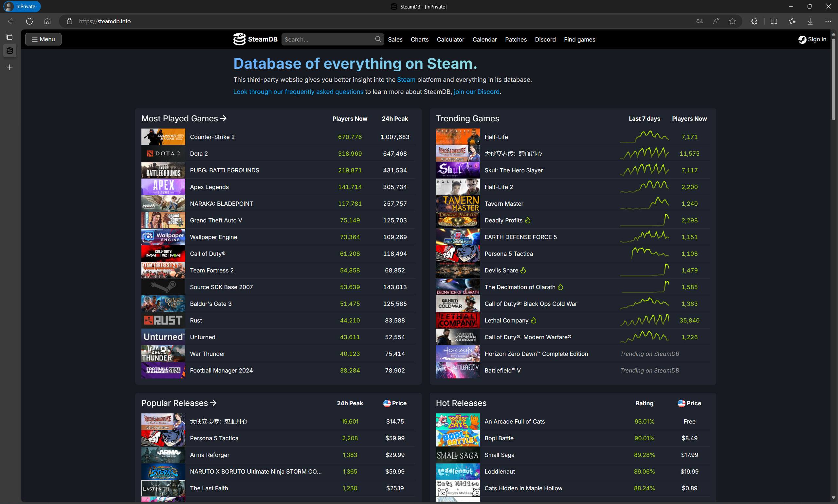
Task: Click the US flag Price icon in Hot Releases
Action: 681,403
